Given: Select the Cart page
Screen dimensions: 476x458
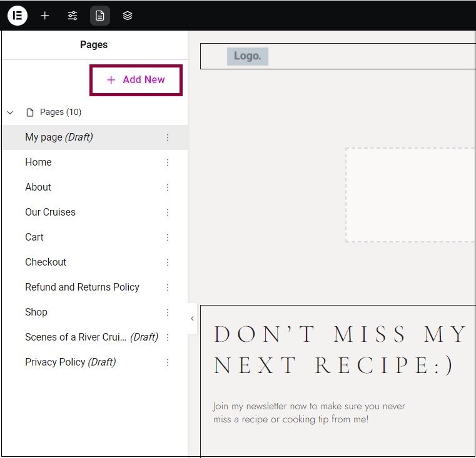Looking at the screenshot, I should point(34,237).
